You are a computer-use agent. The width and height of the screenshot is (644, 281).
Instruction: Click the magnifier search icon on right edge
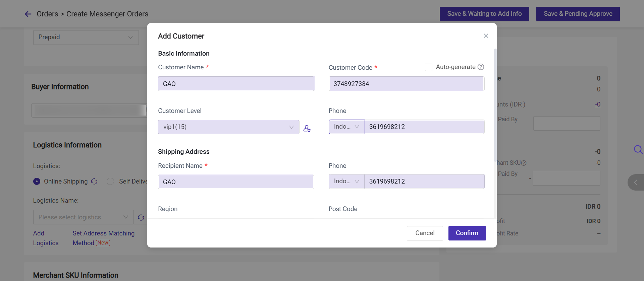pos(638,149)
